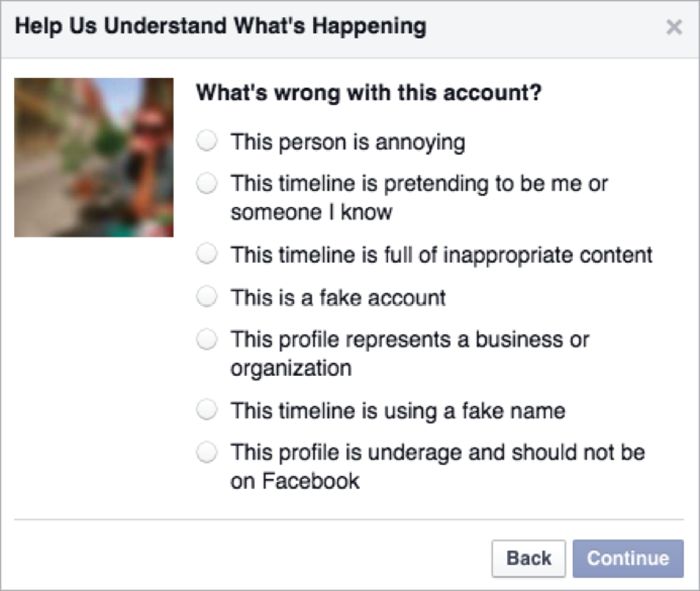700x591 pixels.
Task: Choose the 'pretending to be me' radio button
Action: (x=207, y=183)
